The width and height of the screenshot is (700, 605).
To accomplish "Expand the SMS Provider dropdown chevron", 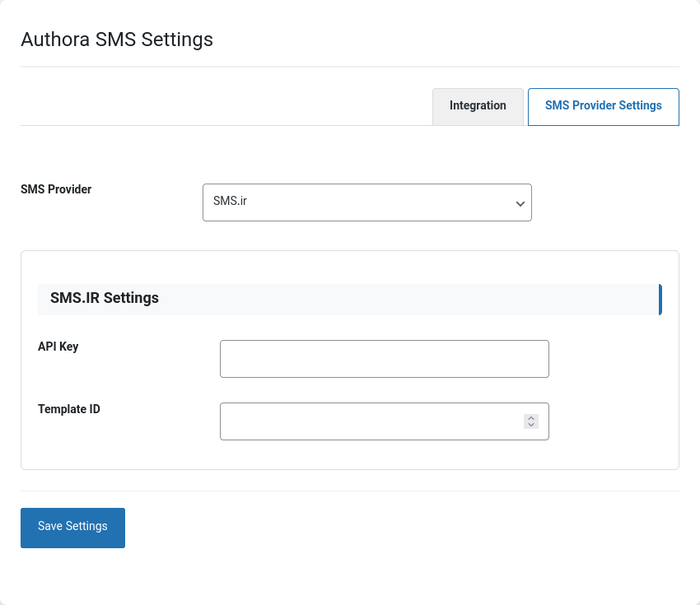I will pos(520,203).
